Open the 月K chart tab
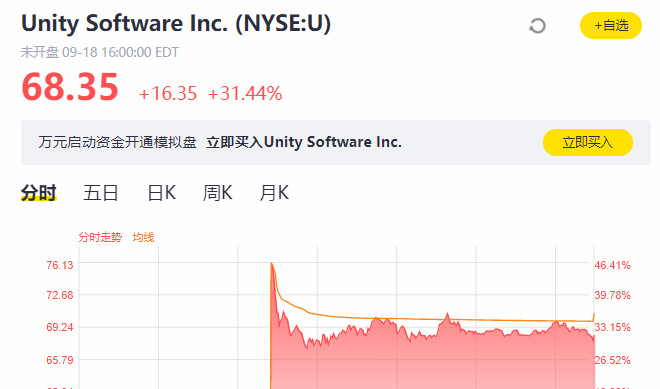Screen dimensions: 660x389 [x=274, y=193]
